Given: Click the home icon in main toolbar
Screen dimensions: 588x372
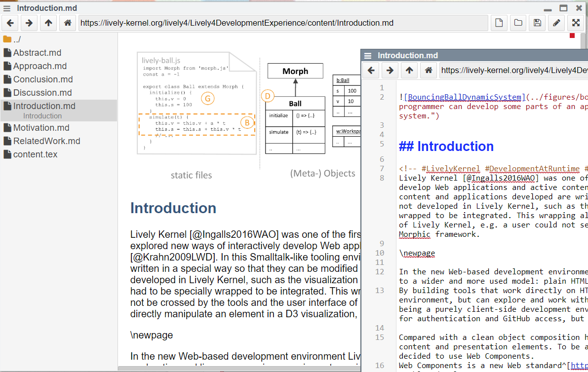Looking at the screenshot, I should (68, 23).
